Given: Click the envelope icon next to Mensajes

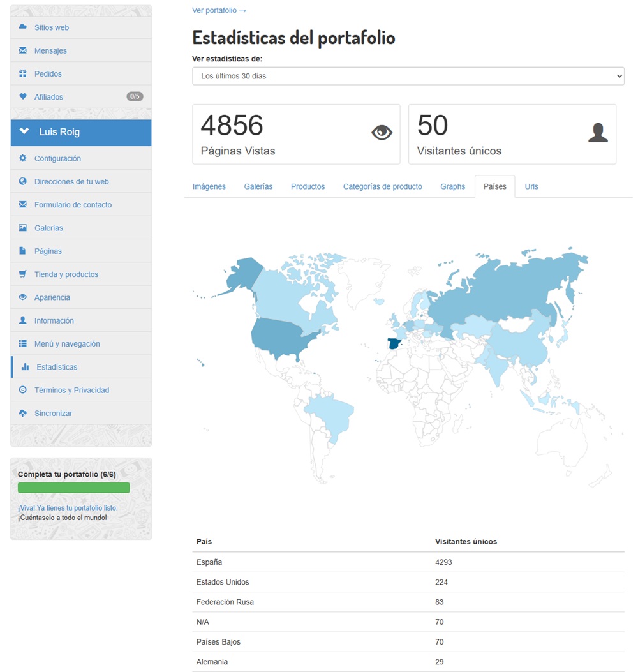Looking at the screenshot, I should [23, 50].
